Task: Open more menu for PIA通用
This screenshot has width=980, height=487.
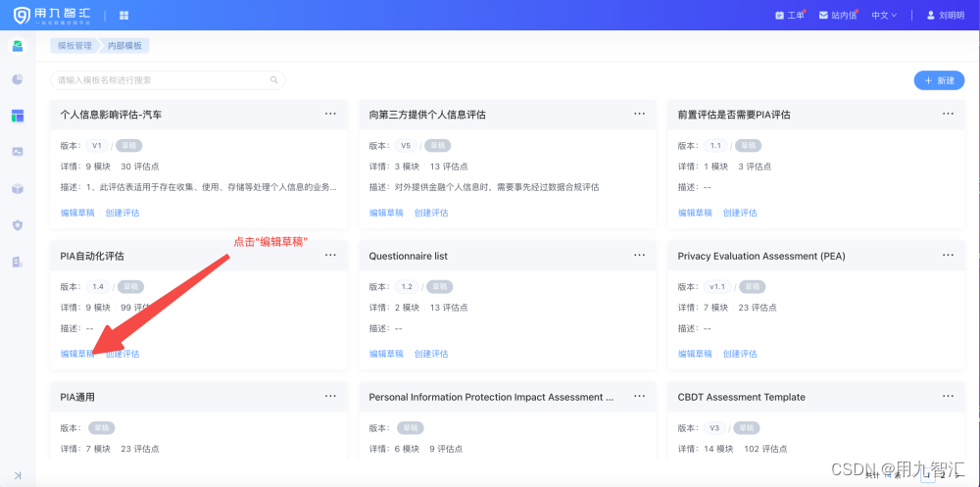Action: 330,396
